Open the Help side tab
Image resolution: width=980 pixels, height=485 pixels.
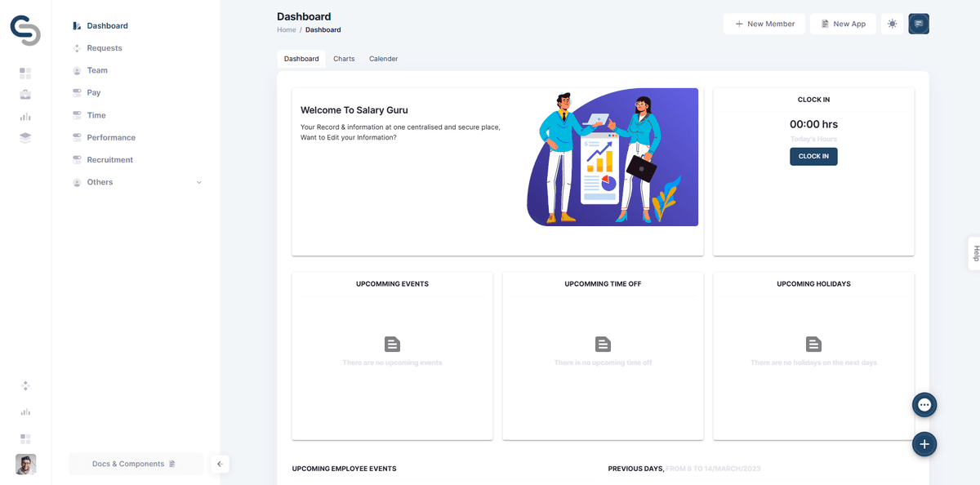(x=974, y=253)
